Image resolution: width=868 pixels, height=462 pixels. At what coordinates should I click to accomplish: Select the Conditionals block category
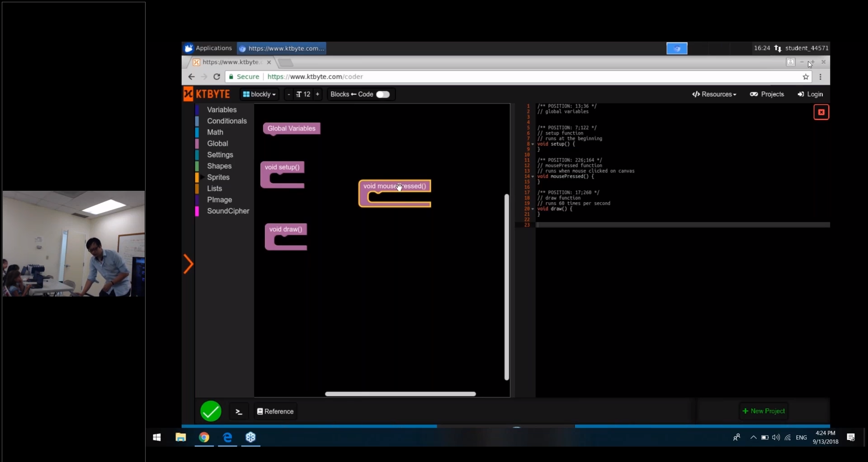226,121
